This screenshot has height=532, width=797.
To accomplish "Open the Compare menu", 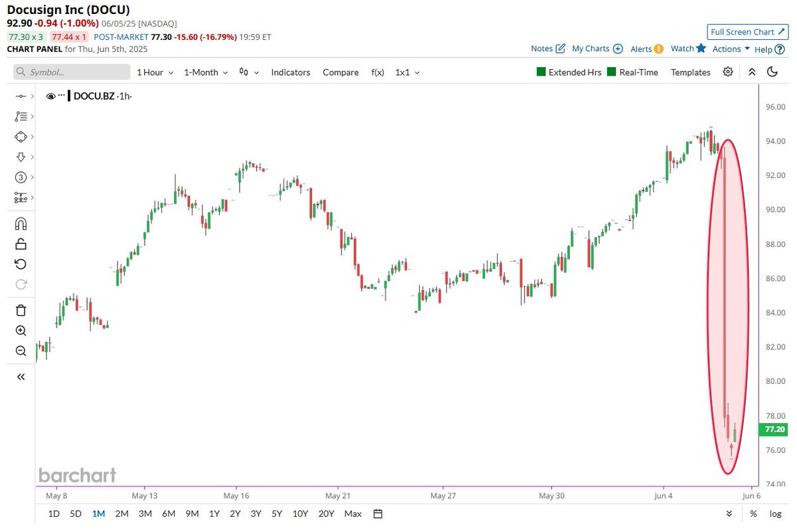I will coord(341,72).
